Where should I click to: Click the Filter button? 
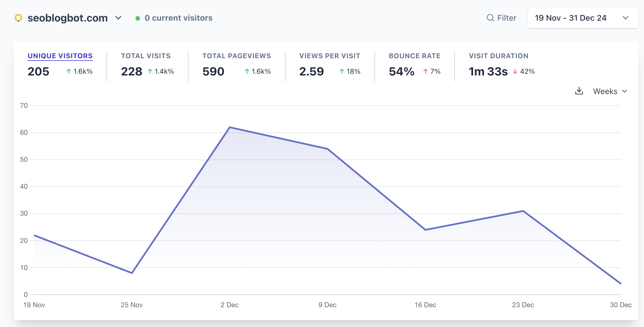[507, 18]
